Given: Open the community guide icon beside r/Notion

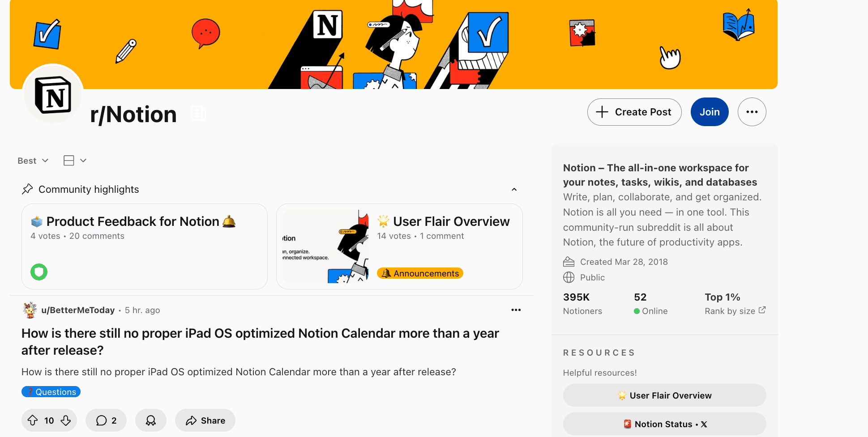Looking at the screenshot, I should point(198,114).
